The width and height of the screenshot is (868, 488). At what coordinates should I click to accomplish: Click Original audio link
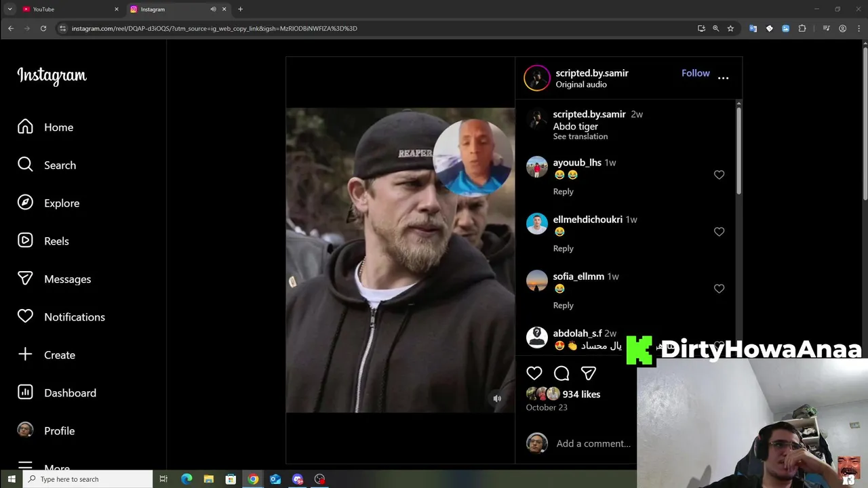[581, 85]
